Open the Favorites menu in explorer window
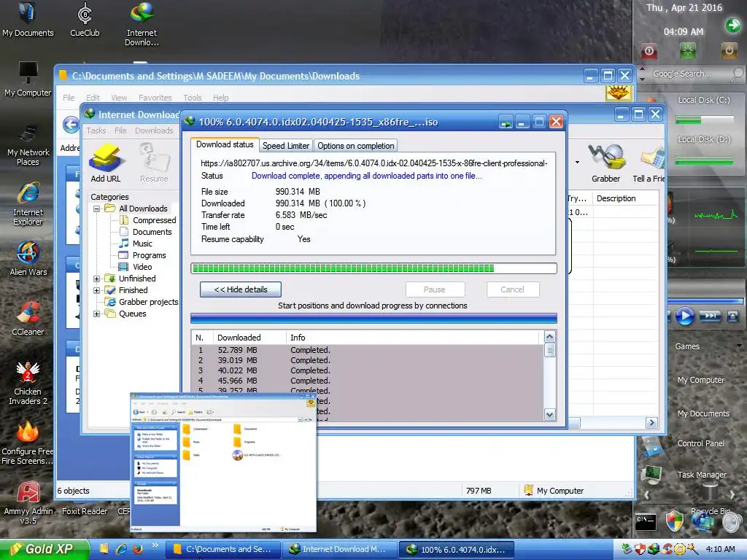The width and height of the screenshot is (747, 560). [155, 98]
